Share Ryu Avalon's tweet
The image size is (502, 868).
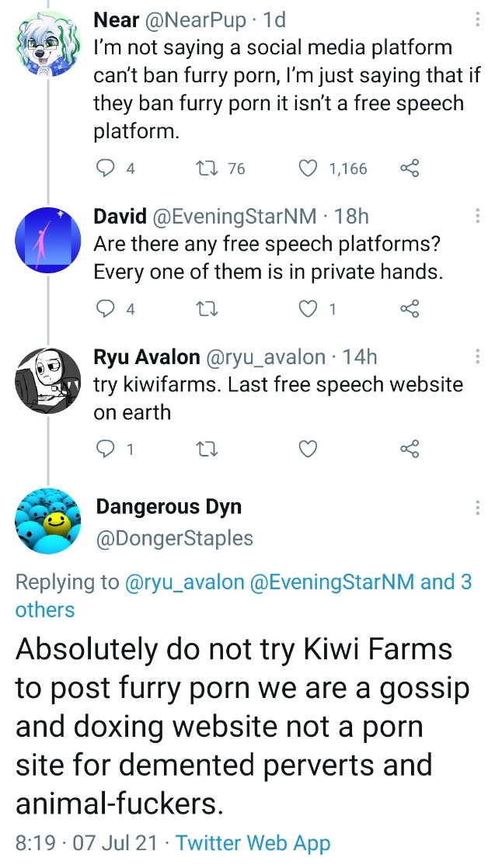click(x=409, y=449)
